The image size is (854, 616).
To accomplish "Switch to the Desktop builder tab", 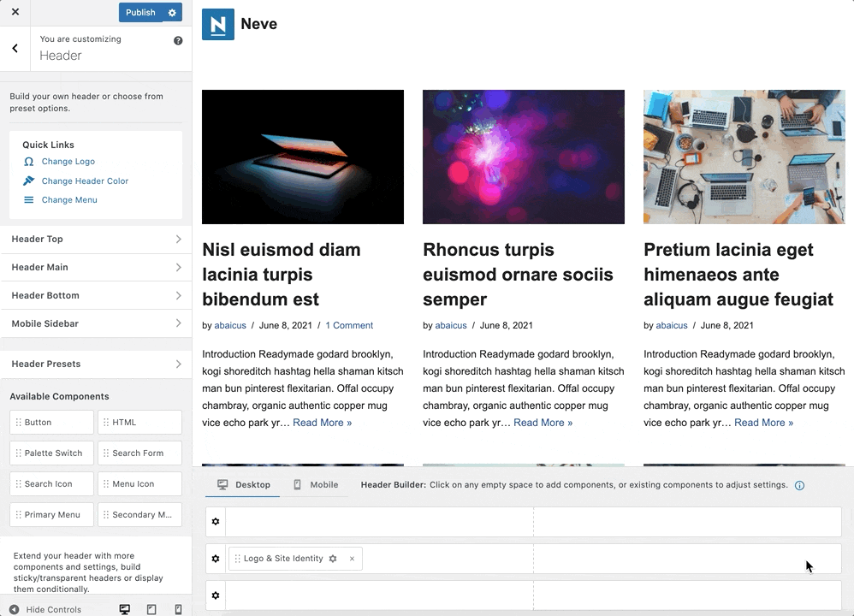I will pos(244,485).
